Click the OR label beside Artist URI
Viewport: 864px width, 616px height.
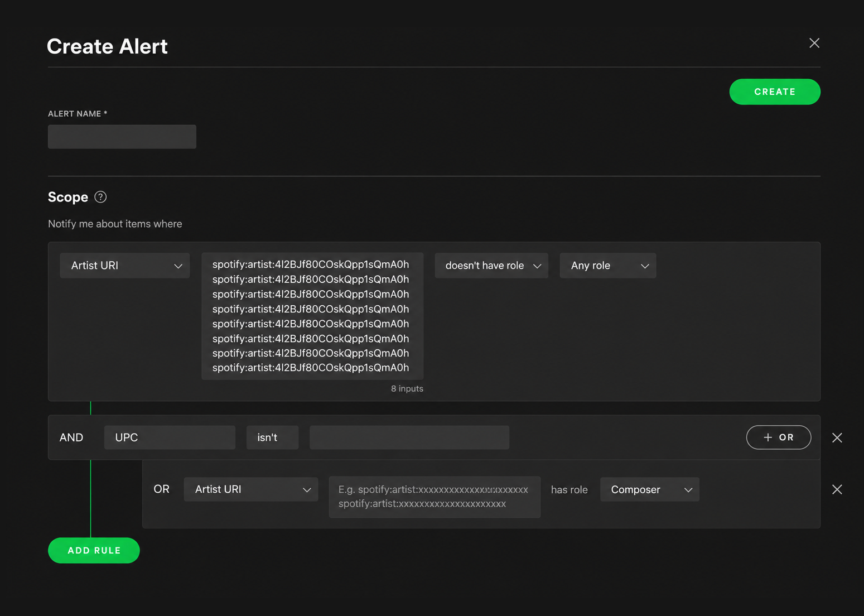coord(162,489)
